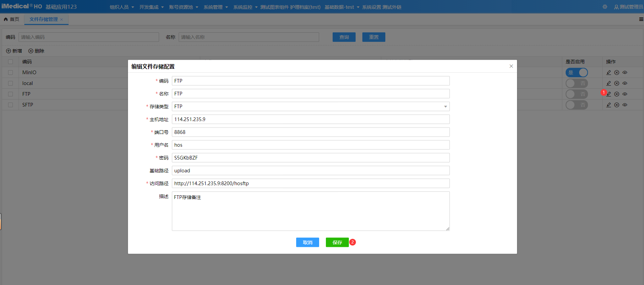Viewport: 644px width, 285px height.
Task: Toggle the SFTP row enabled switch
Action: [577, 105]
